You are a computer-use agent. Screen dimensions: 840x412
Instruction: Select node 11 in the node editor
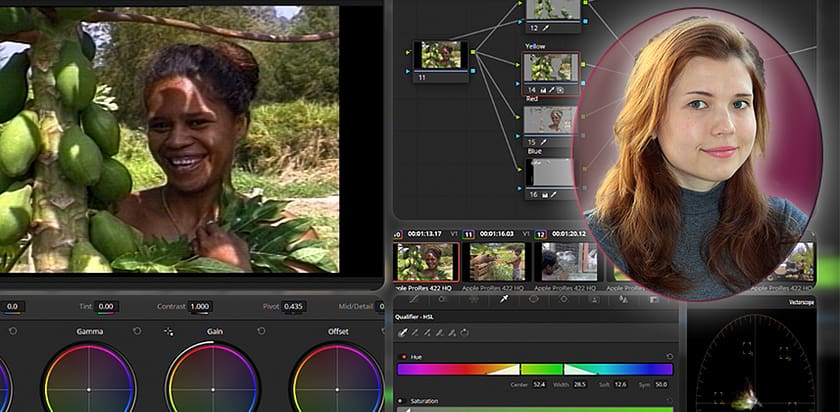pos(440,61)
